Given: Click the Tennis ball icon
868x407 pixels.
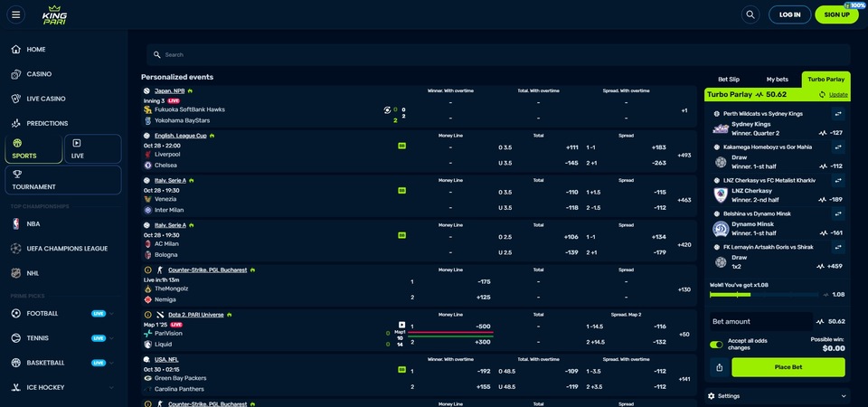Looking at the screenshot, I should click(16, 337).
